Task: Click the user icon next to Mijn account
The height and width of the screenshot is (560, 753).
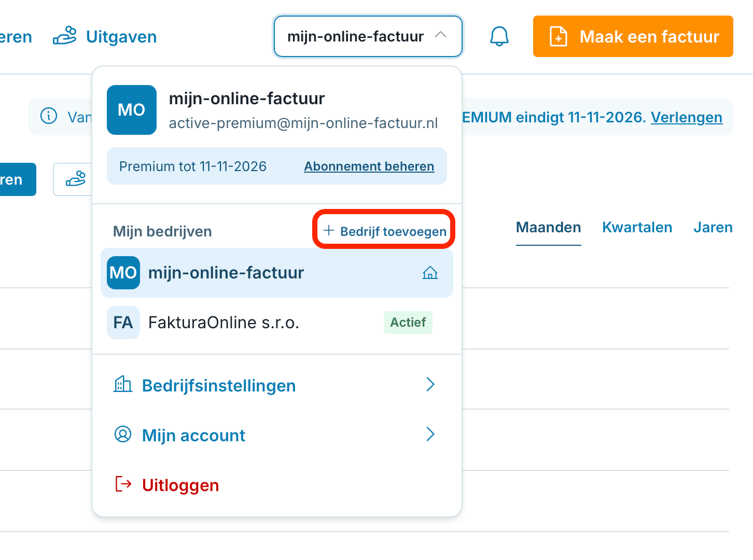Action: pos(123,434)
